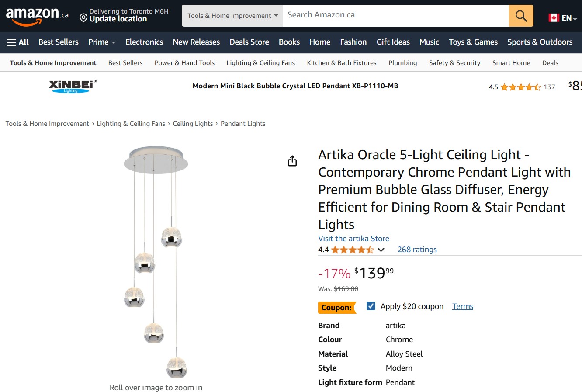Expand the Prime dropdown menu
Screen dimensions: 582x392
[102, 42]
